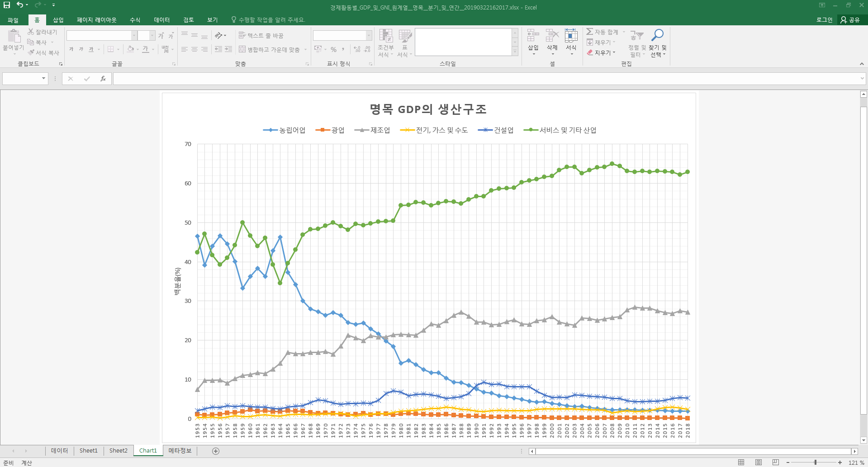This screenshot has height=467, width=868.
Task: Select the 서비스 및 기타 산업 legend entry
Action: (x=560, y=130)
